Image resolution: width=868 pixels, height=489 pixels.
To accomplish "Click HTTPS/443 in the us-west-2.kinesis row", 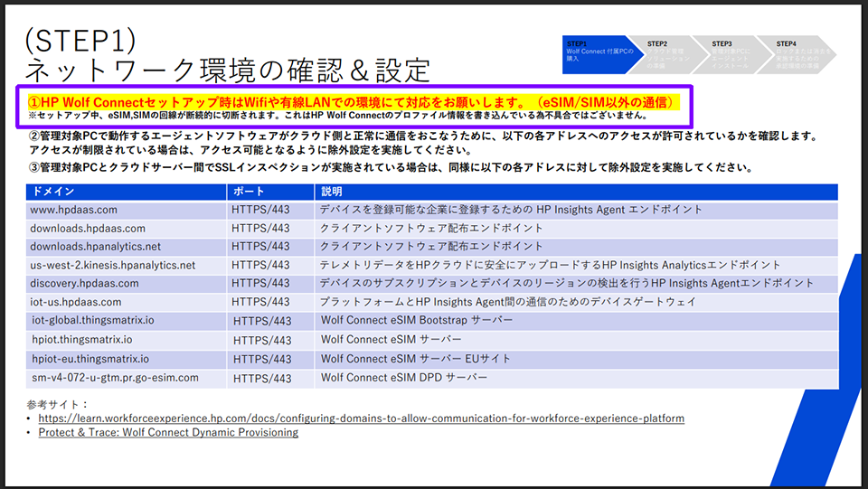I will click(260, 265).
